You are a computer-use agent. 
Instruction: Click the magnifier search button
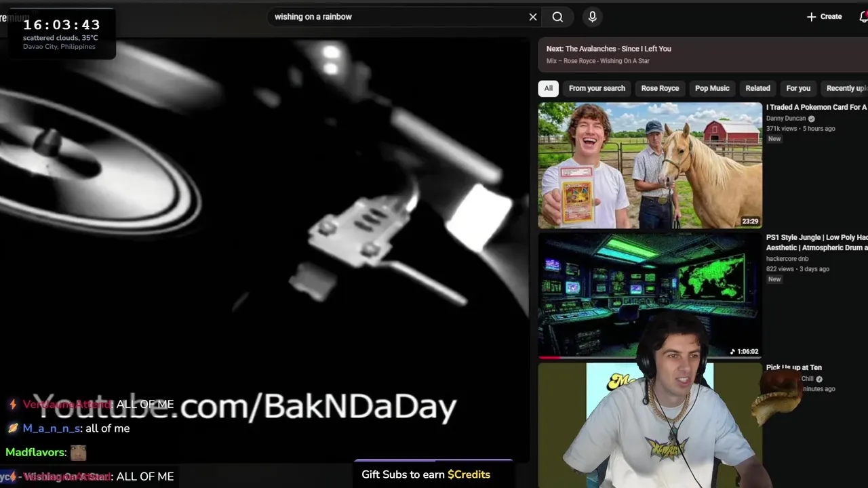point(557,17)
